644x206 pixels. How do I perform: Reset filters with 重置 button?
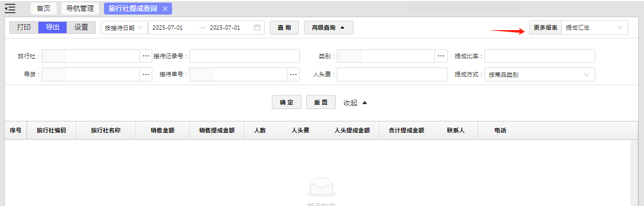321,102
